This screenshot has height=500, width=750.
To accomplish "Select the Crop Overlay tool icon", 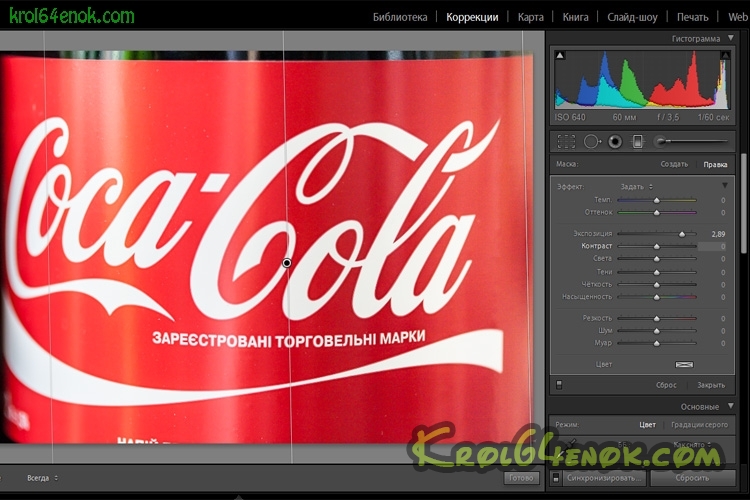I will click(x=566, y=142).
